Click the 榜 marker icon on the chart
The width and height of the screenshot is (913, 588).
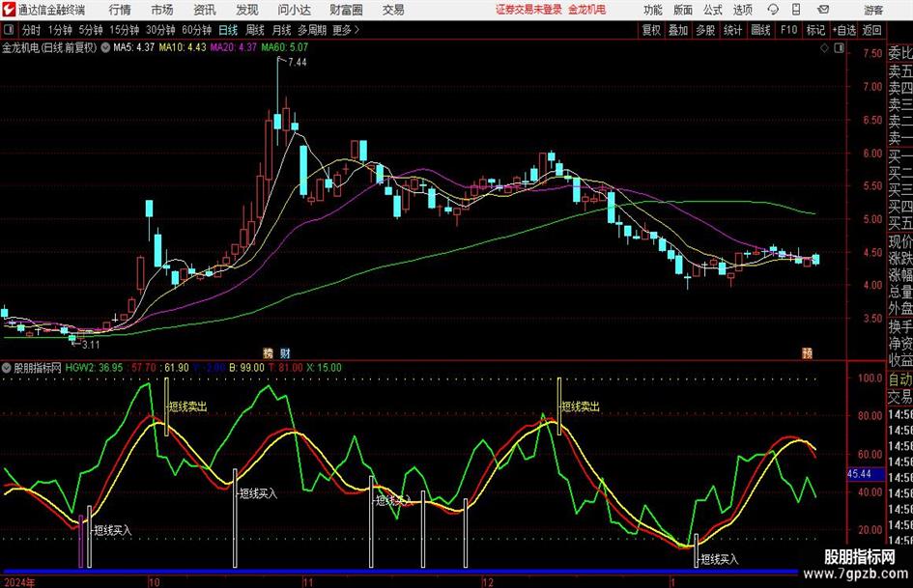[269, 352]
